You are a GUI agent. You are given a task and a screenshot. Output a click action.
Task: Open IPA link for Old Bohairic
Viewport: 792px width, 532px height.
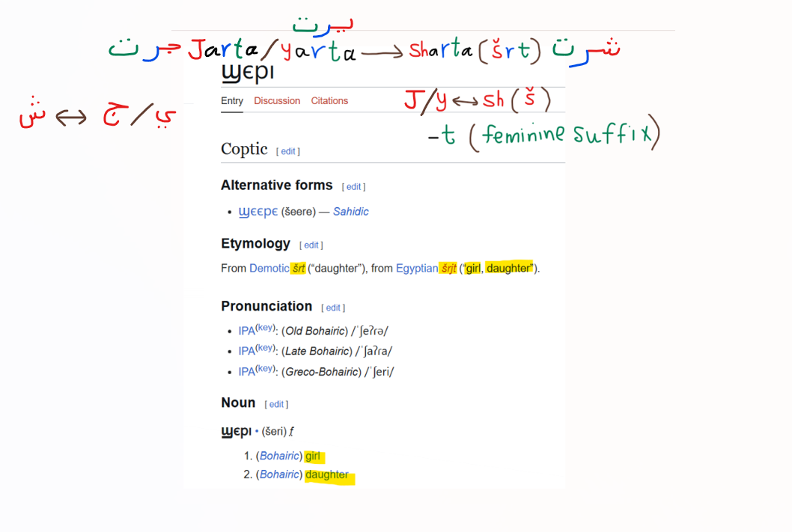(246, 331)
